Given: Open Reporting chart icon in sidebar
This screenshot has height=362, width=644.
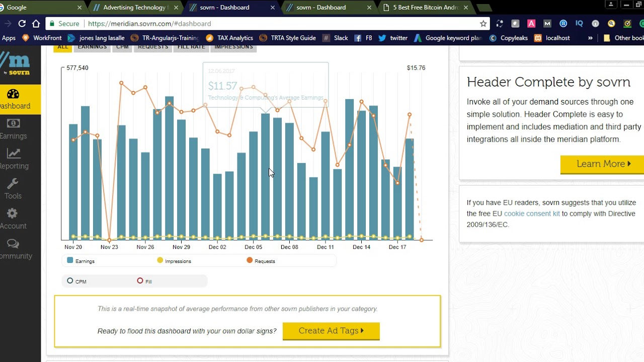Looking at the screenshot, I should coord(13,154).
